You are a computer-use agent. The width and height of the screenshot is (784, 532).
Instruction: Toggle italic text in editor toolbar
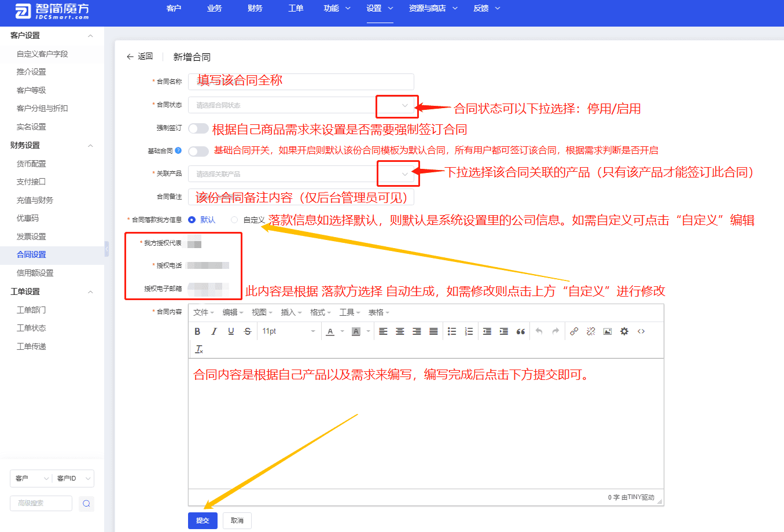(214, 331)
